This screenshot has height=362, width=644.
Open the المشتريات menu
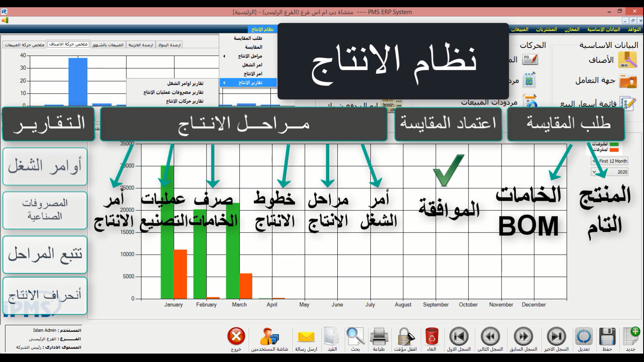click(546, 29)
